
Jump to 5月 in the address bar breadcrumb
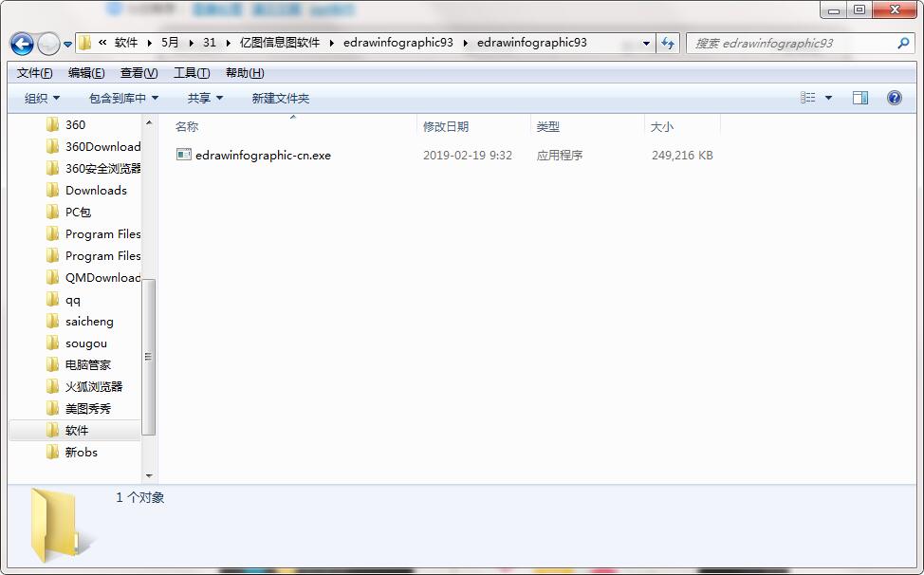pos(170,43)
